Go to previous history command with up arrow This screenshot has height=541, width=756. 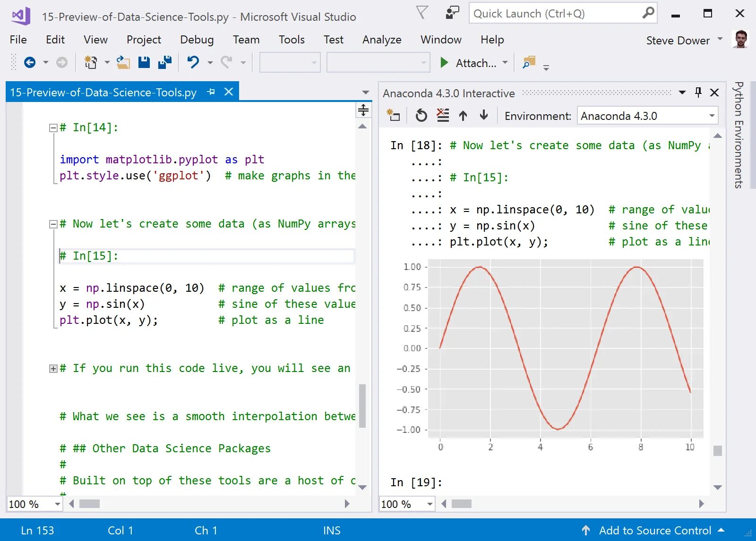click(x=463, y=115)
